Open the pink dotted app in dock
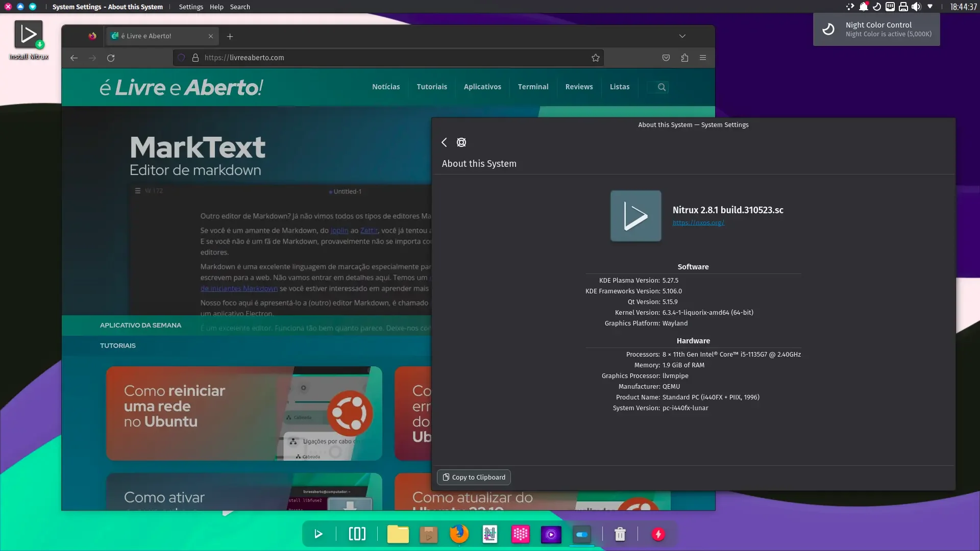This screenshot has width=980, height=551. (x=521, y=534)
